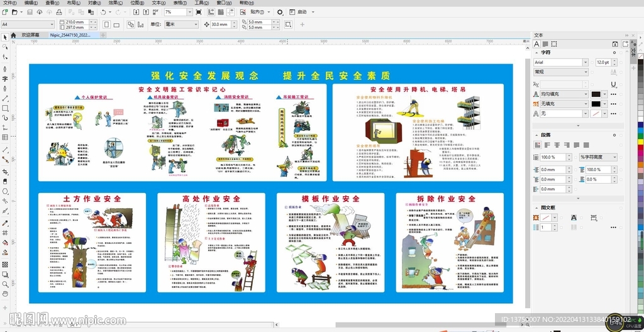
Task: Switch page to landscape orientation
Action: 118,25
